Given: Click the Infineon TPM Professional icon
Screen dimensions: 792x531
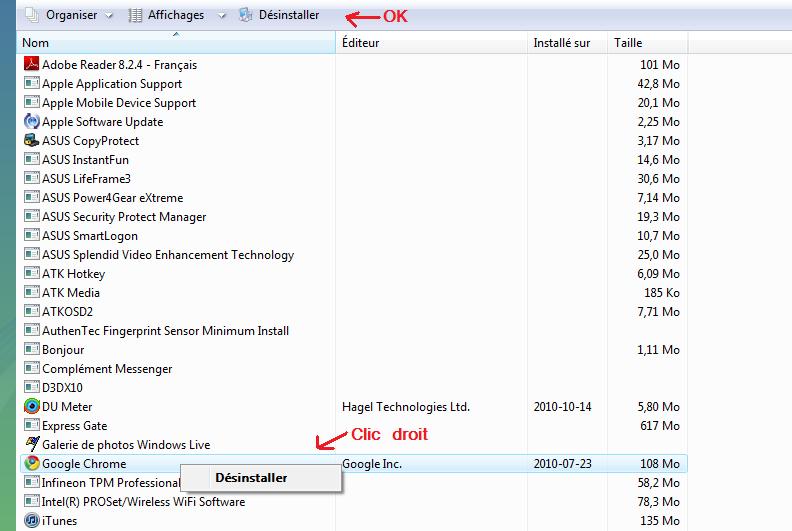Looking at the screenshot, I should click(31, 482).
